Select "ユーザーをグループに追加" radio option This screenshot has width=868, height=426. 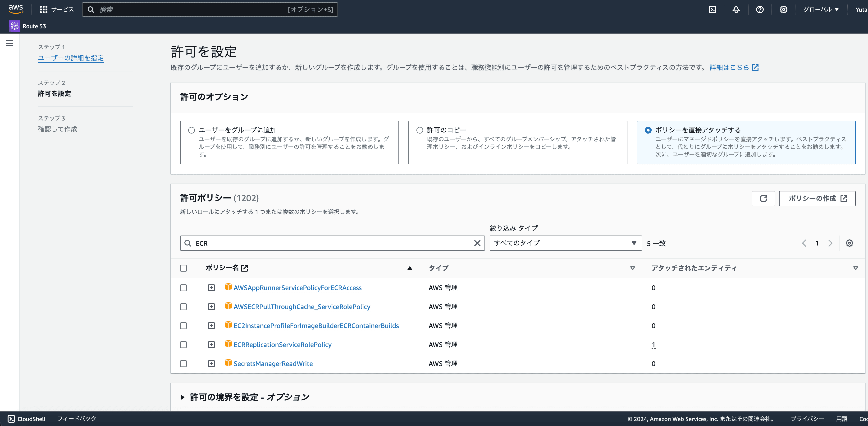click(x=191, y=130)
